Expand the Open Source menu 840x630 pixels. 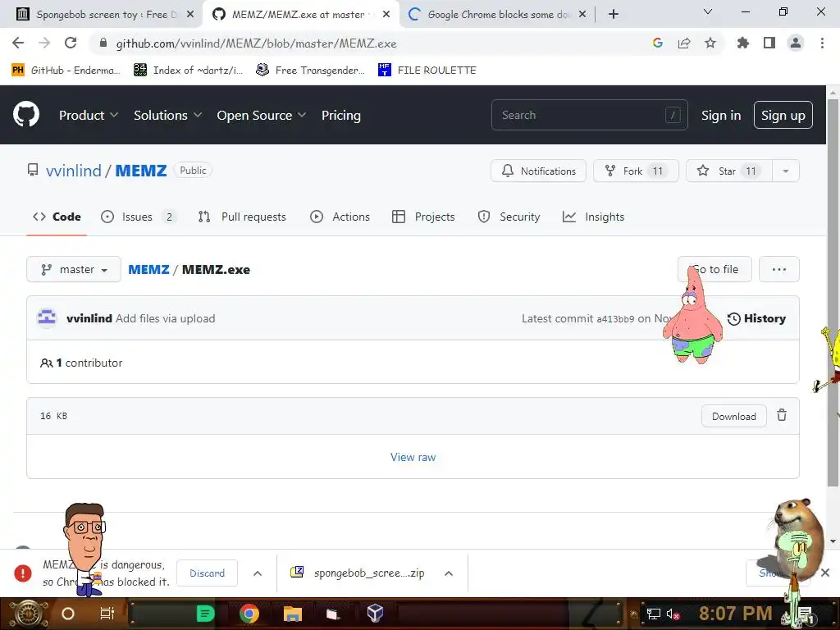(x=262, y=115)
